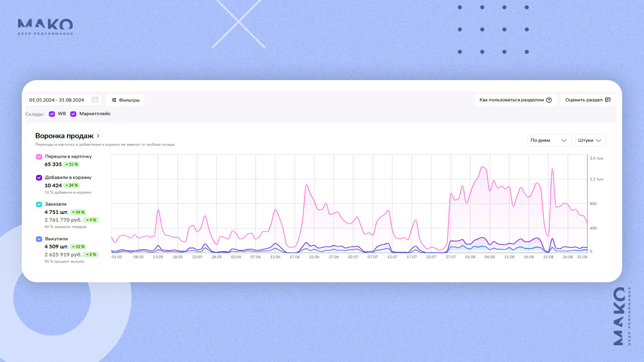Open the Фильтры button
Viewport: 644px width, 362px height.
(125, 100)
